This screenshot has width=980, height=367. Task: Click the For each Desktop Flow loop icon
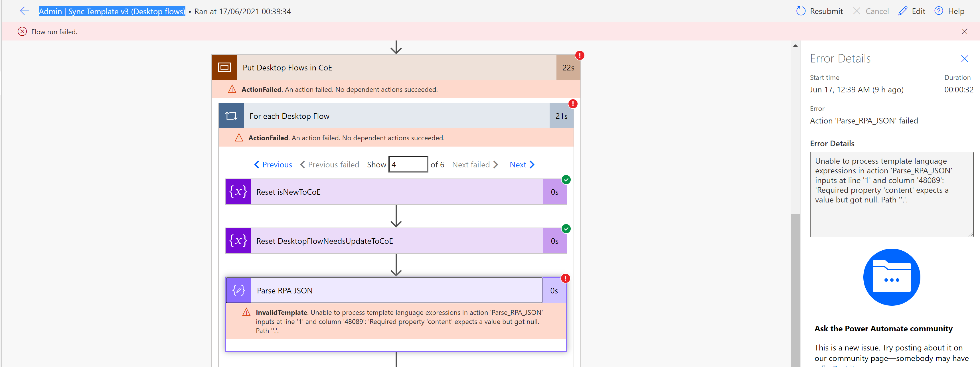pos(231,115)
